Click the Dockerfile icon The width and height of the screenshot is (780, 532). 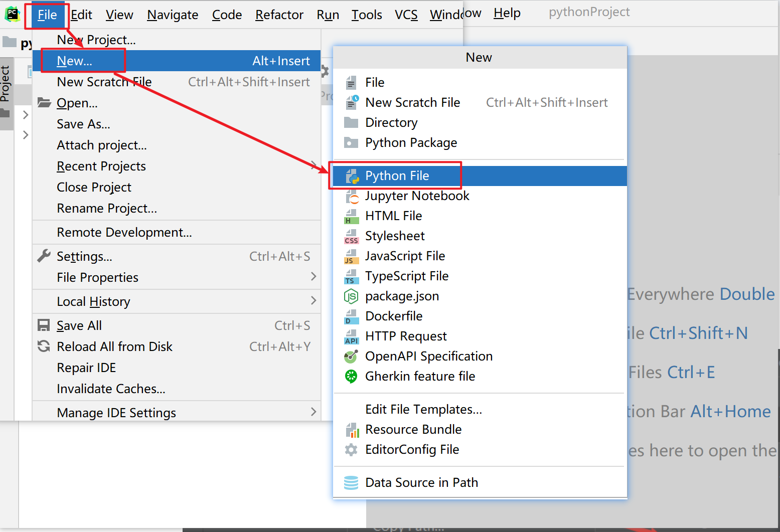[x=352, y=316]
